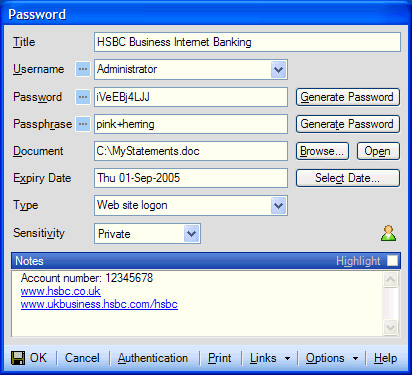The width and height of the screenshot is (412, 375).
Task: Open the Options menu arrow
Action: click(x=355, y=359)
